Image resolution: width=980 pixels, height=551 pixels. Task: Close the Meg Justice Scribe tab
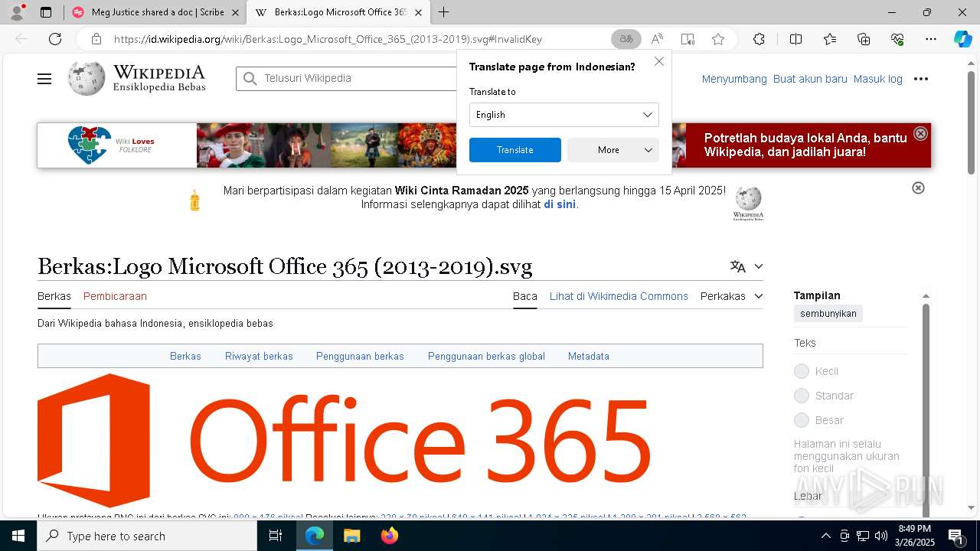pos(235,12)
